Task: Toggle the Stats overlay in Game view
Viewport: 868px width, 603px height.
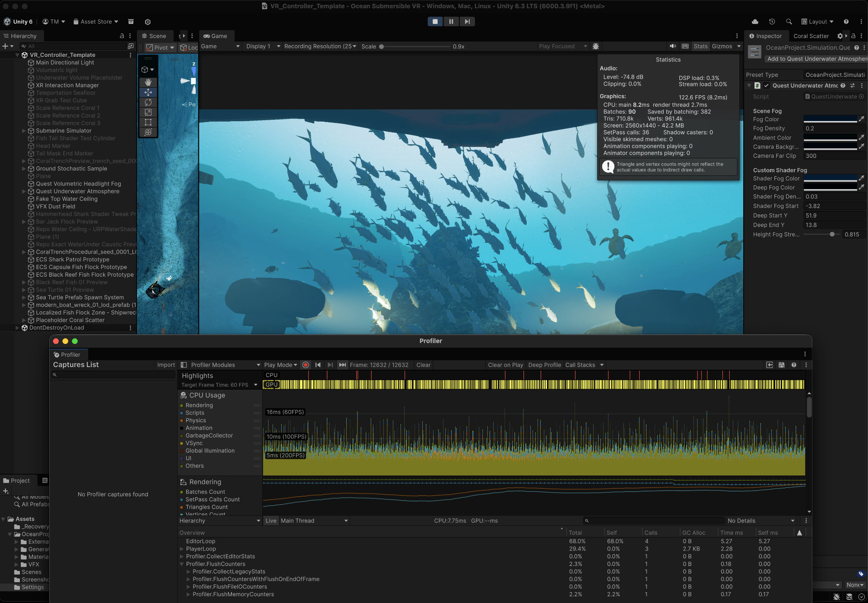Action: pos(700,46)
